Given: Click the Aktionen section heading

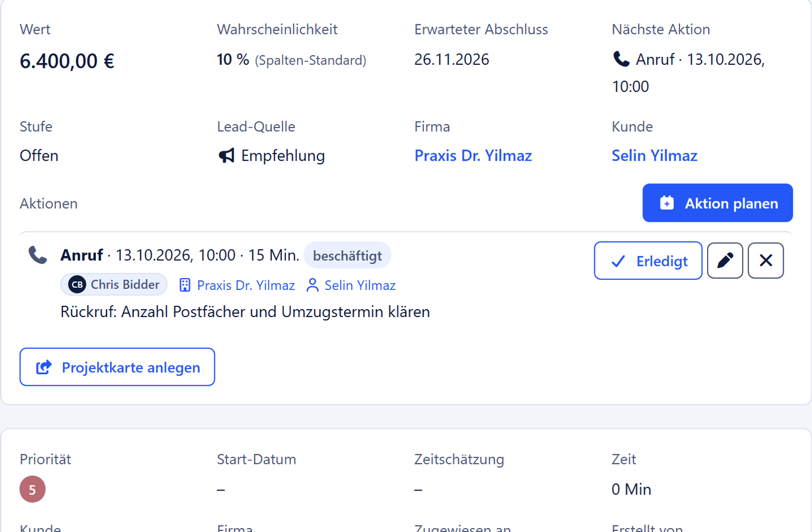Looking at the screenshot, I should coord(48,204).
